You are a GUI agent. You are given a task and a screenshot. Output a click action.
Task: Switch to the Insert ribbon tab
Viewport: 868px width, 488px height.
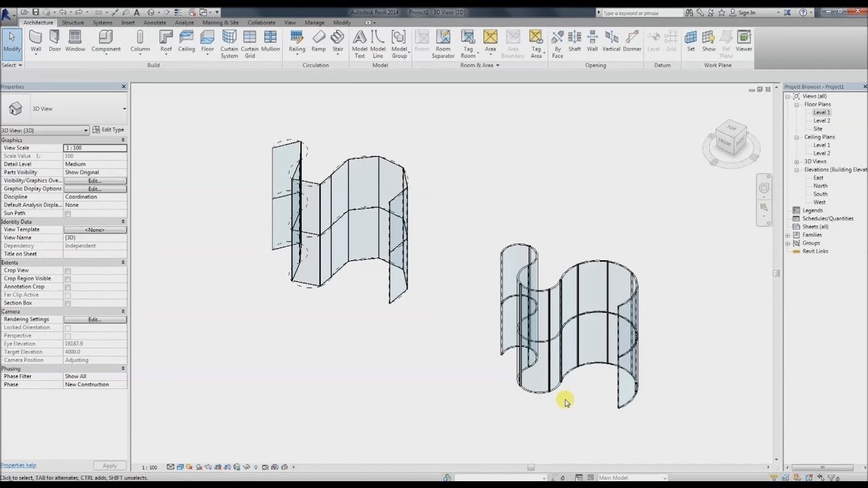tap(128, 22)
